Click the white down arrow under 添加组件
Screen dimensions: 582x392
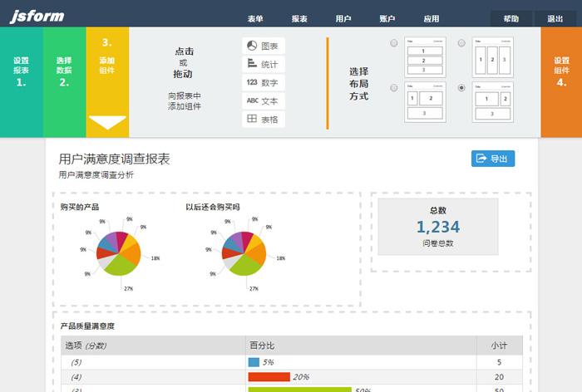[107, 123]
